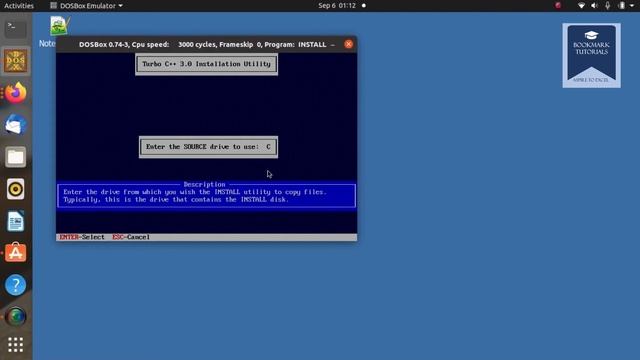Screen dimensions: 640x360
Task: Open Thunderbird mail from the dock
Action: [16, 124]
